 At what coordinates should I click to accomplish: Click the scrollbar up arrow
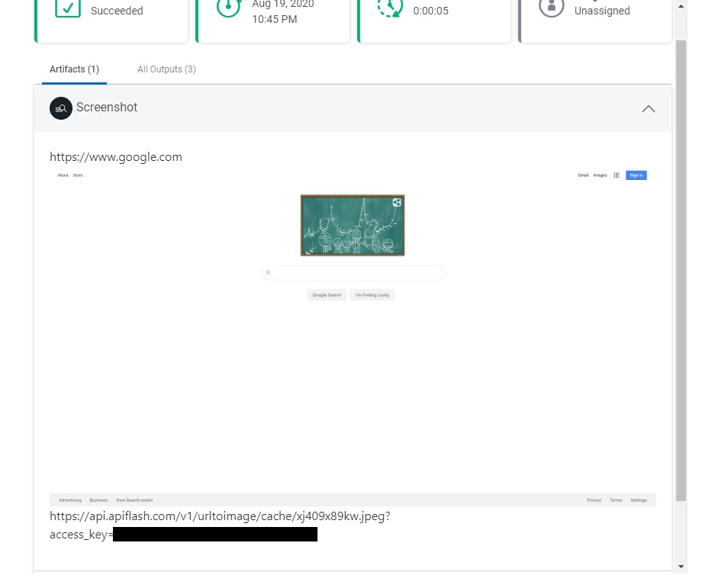(x=681, y=6)
